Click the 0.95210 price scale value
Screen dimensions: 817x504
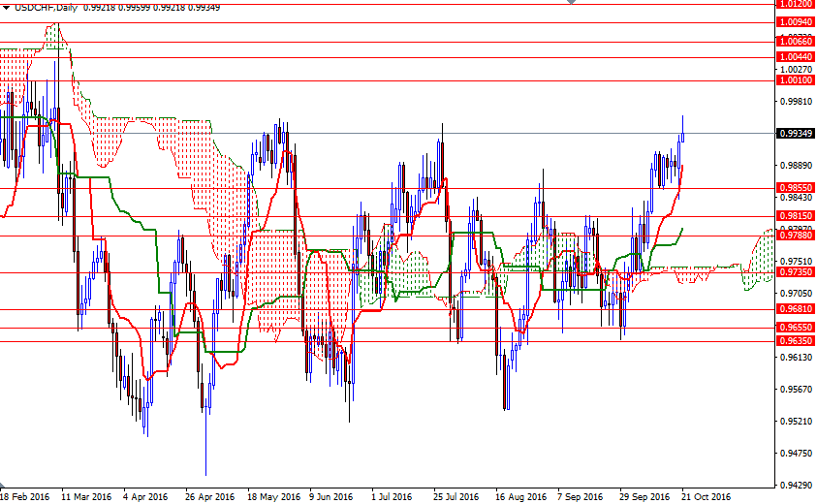(x=796, y=421)
